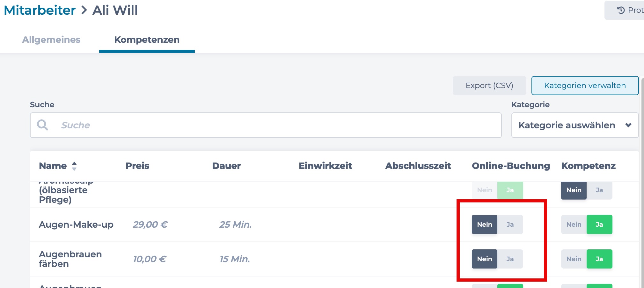Click the vertical scrollbar on the right
Image resolution: width=644 pixels, height=288 pixels.
pyautogui.click(x=642, y=182)
